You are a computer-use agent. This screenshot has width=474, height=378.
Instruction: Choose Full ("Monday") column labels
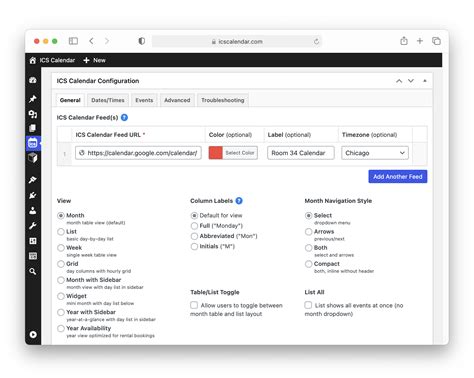tap(194, 226)
